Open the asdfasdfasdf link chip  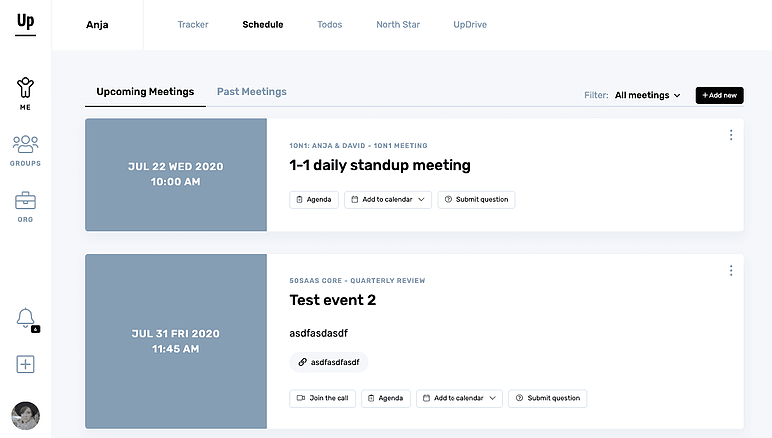pyautogui.click(x=329, y=362)
